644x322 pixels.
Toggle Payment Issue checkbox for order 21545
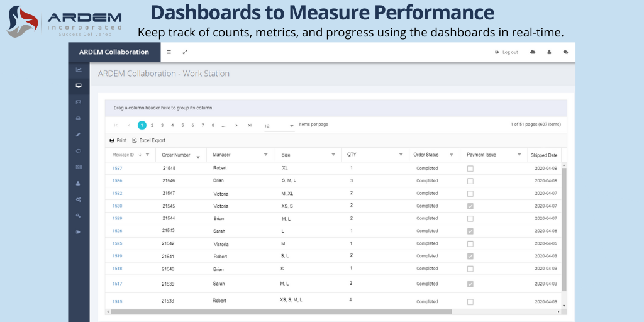[470, 206]
